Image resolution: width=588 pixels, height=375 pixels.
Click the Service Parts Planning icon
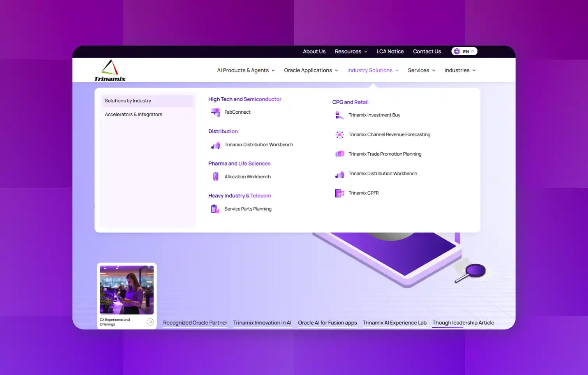pyautogui.click(x=215, y=209)
